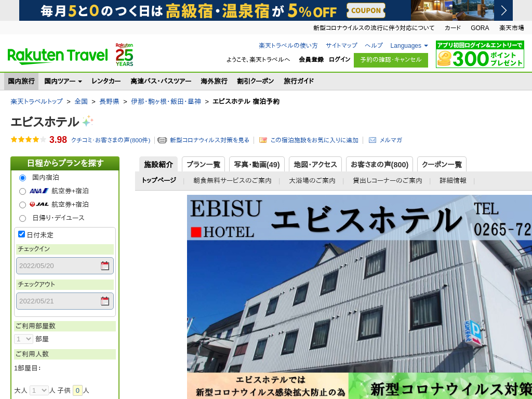The height and width of the screenshot is (399, 532).
Task: Open the check-out calendar icon
Action: coord(105,301)
